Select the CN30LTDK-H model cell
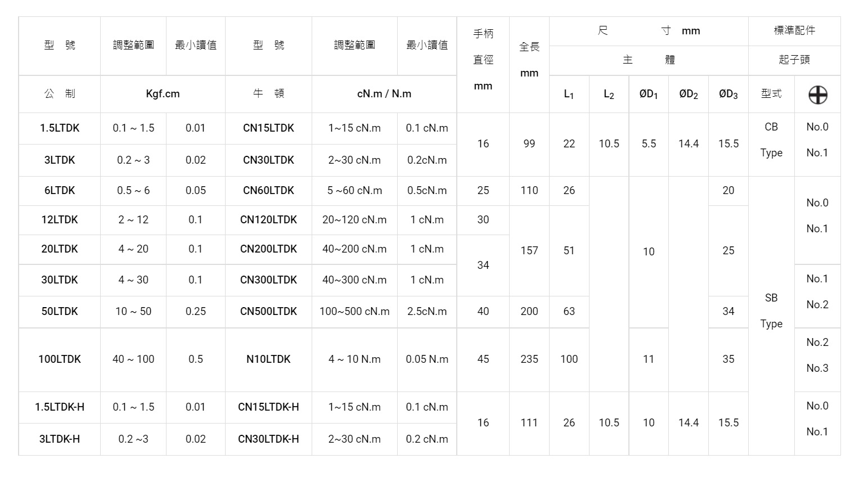 pyautogui.click(x=268, y=439)
